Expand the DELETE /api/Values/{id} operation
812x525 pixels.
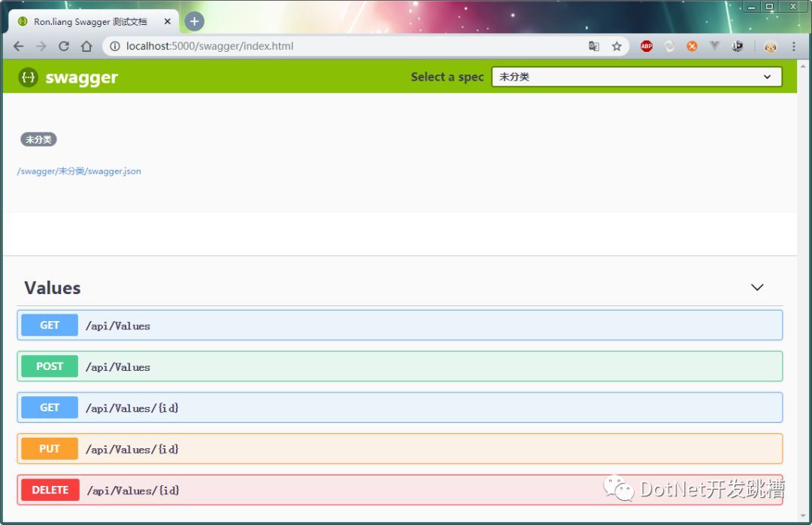coord(400,490)
